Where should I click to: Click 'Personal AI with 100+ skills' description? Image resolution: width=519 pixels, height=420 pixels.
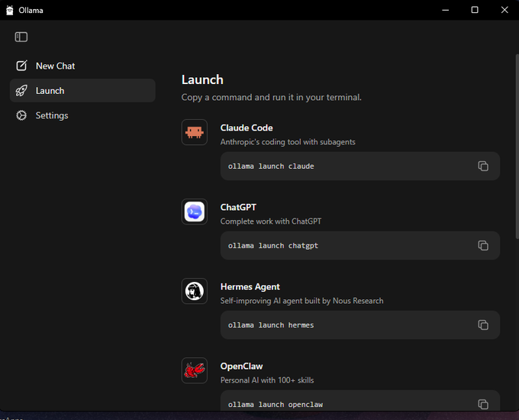[267, 380]
